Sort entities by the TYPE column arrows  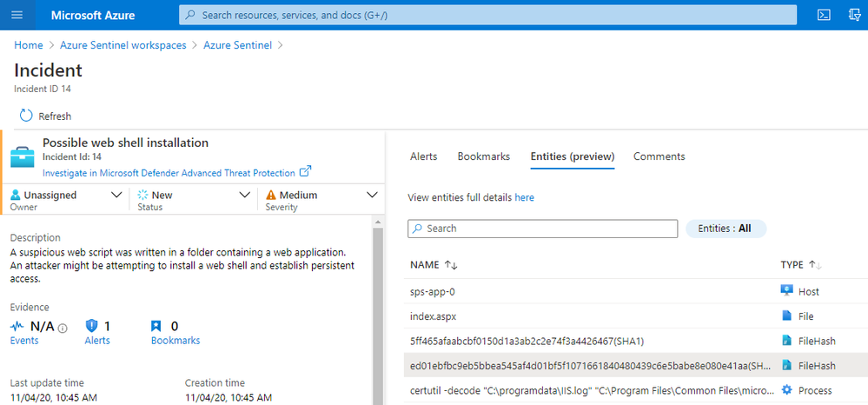[x=815, y=265]
